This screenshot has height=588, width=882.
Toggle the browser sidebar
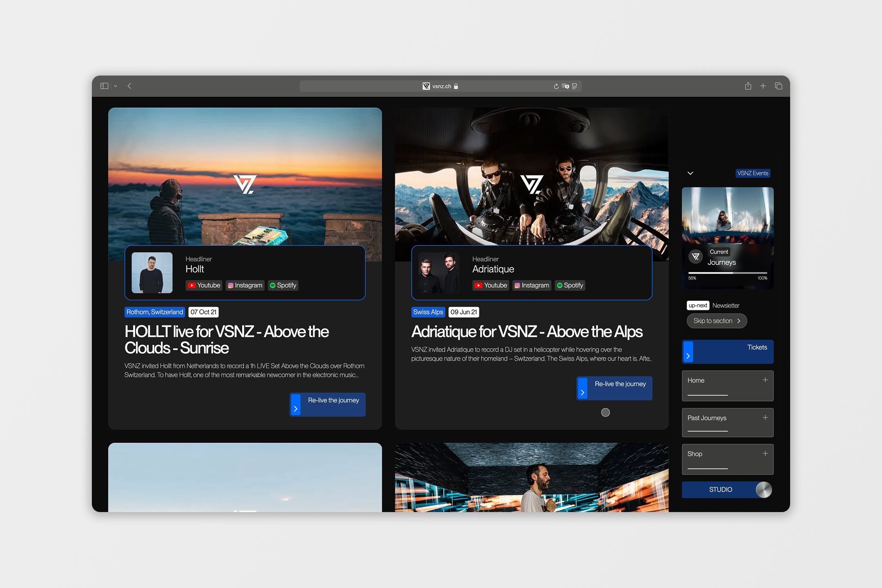(x=105, y=86)
